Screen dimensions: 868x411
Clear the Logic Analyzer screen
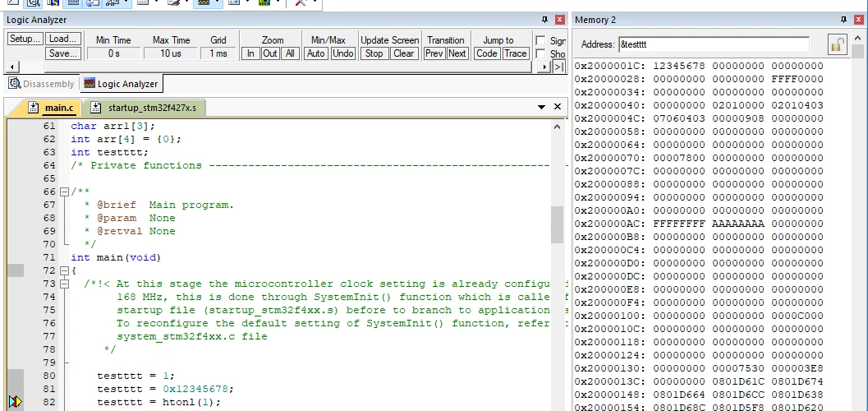pyautogui.click(x=403, y=53)
